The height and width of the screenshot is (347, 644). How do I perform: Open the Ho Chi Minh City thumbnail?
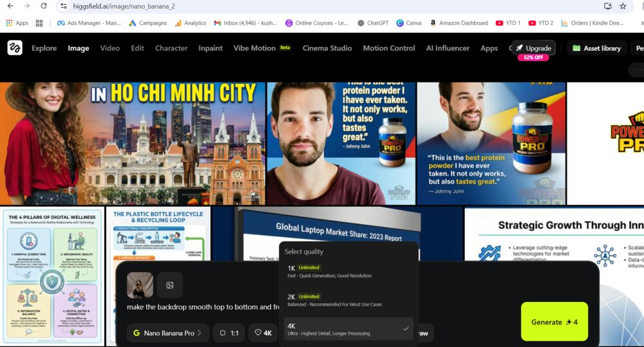(133, 143)
